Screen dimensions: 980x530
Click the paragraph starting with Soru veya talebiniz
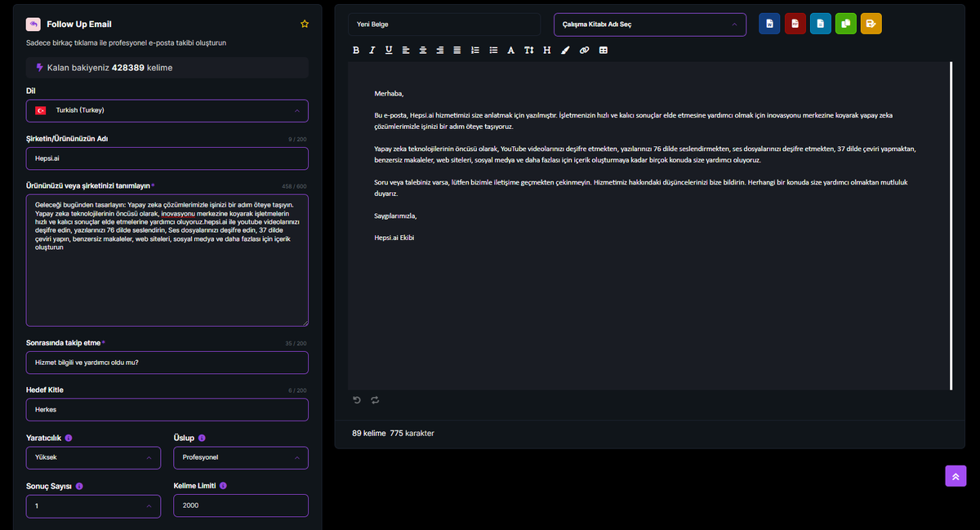(641, 188)
